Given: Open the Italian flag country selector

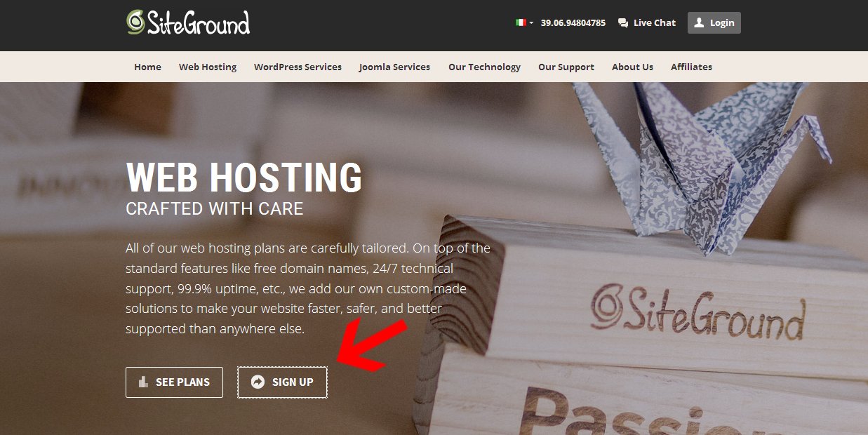Looking at the screenshot, I should point(524,22).
